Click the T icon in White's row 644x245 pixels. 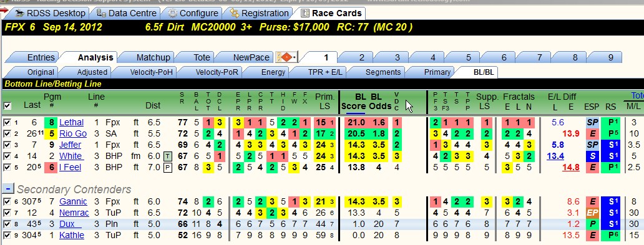click(168, 156)
